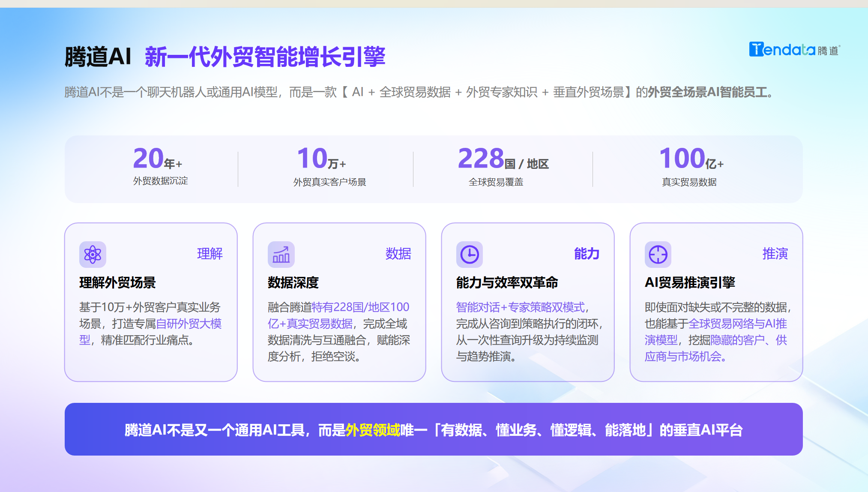Screen dimensions: 868x492
Task: Click the 全球贸易覆盖 caption
Action: point(496,182)
